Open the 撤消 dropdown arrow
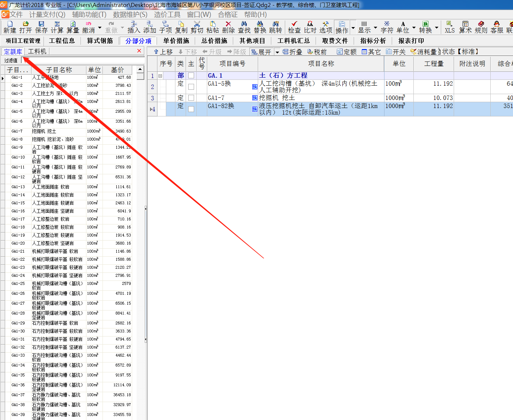 point(100,27)
